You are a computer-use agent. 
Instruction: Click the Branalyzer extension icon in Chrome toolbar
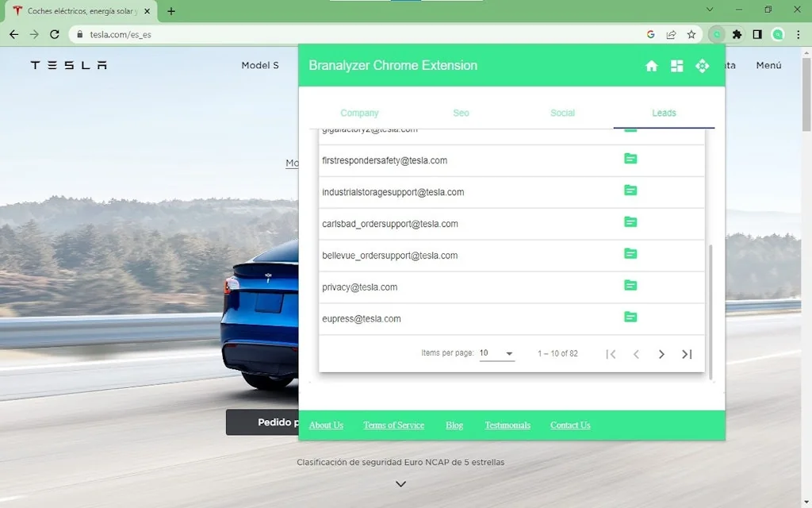(716, 34)
